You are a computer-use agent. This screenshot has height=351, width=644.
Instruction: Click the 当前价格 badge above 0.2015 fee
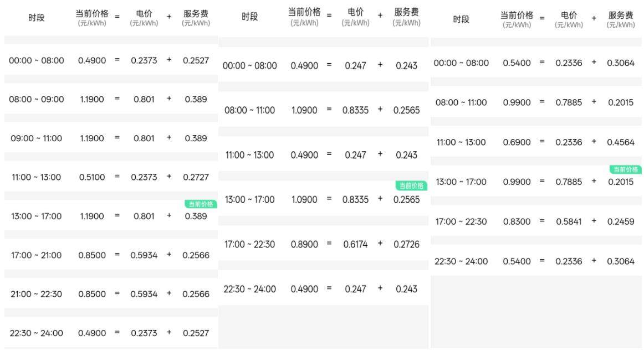[x=625, y=169]
